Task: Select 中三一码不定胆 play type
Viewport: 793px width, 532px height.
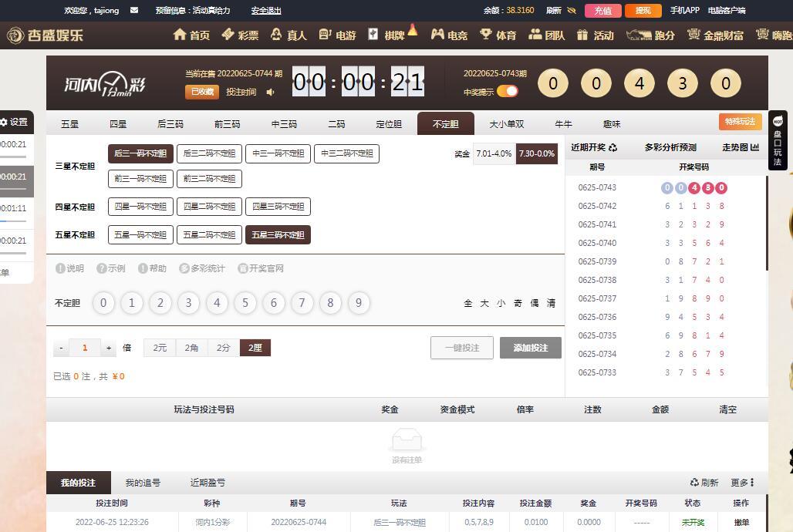Action: 278,153
